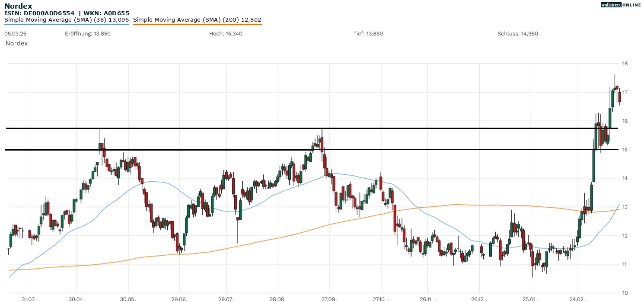Select the Schluss 14,950 value

point(517,34)
